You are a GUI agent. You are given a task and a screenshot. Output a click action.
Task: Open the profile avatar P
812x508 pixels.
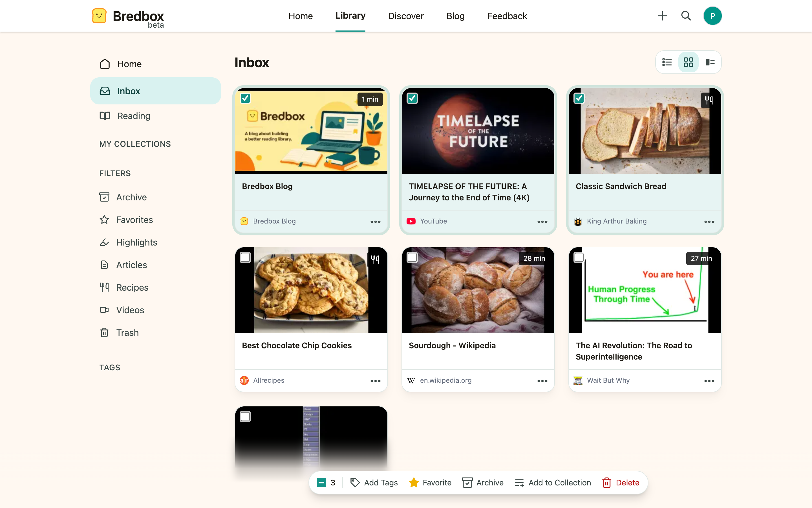[712, 16]
